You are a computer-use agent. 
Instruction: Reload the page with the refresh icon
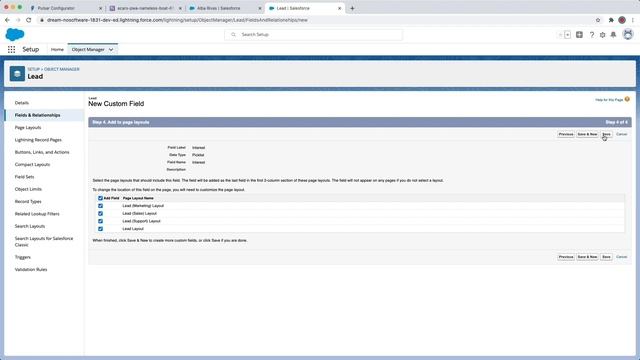tap(29, 20)
